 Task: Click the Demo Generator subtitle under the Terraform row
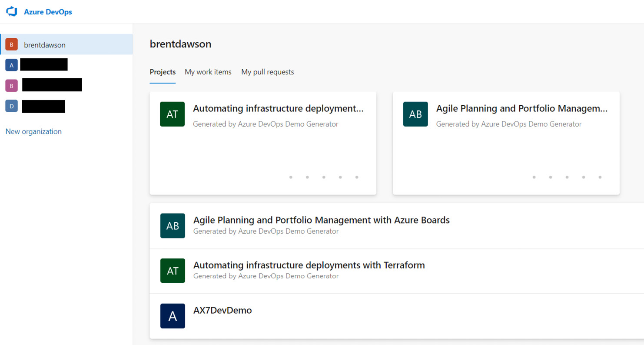266,276
